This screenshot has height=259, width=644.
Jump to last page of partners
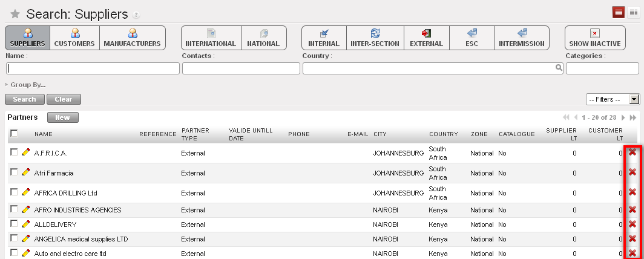coord(633,117)
